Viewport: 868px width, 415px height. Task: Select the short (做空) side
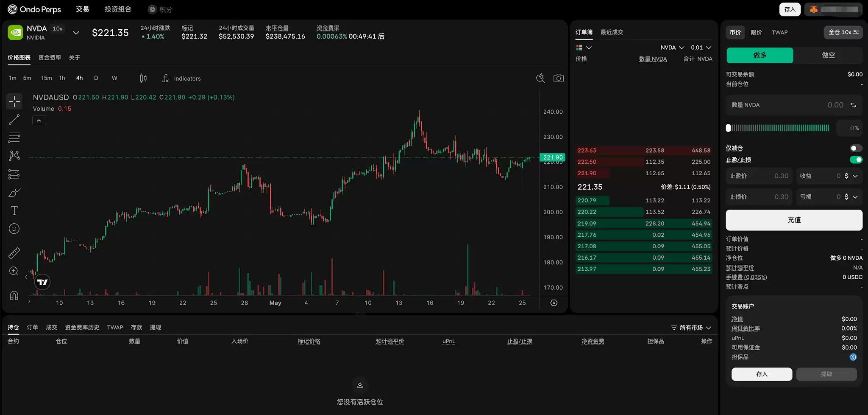click(x=828, y=55)
